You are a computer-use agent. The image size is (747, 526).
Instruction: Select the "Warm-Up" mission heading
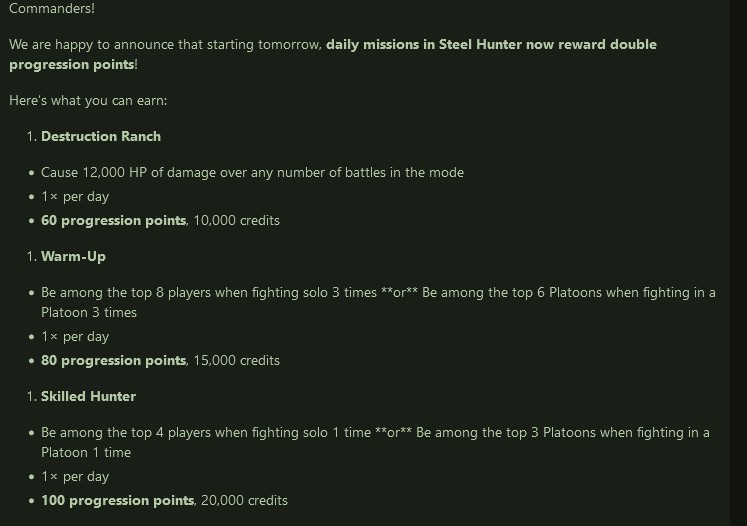[73, 256]
